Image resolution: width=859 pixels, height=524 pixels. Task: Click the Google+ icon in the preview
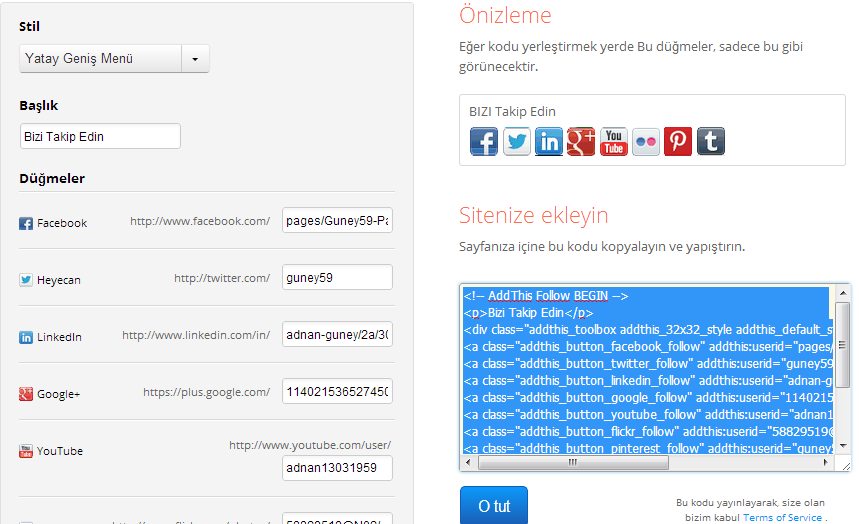point(581,141)
